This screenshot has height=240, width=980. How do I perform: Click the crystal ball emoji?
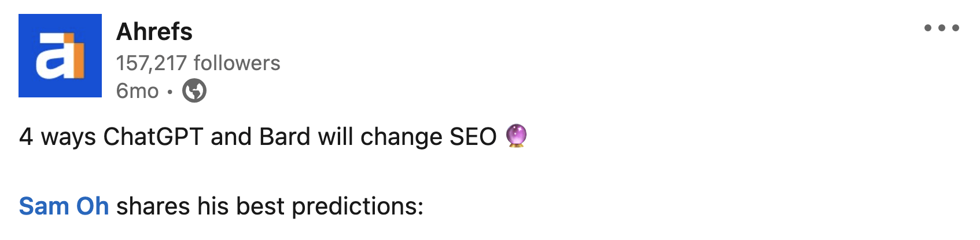(516, 136)
